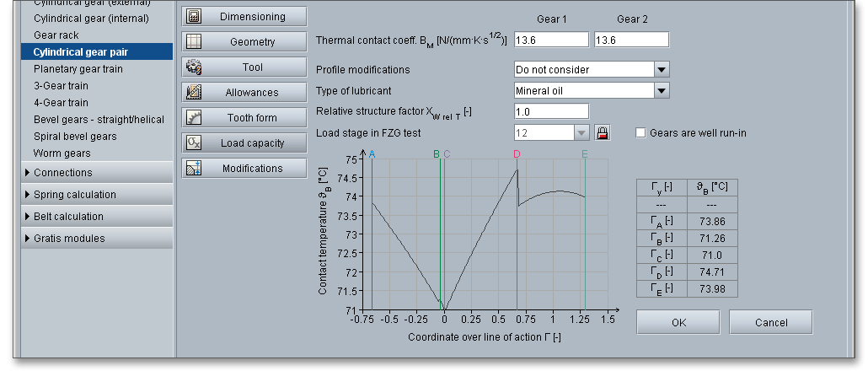Image resolution: width=868 pixels, height=371 pixels.
Task: Click the Tool gear icon
Action: pyautogui.click(x=193, y=67)
